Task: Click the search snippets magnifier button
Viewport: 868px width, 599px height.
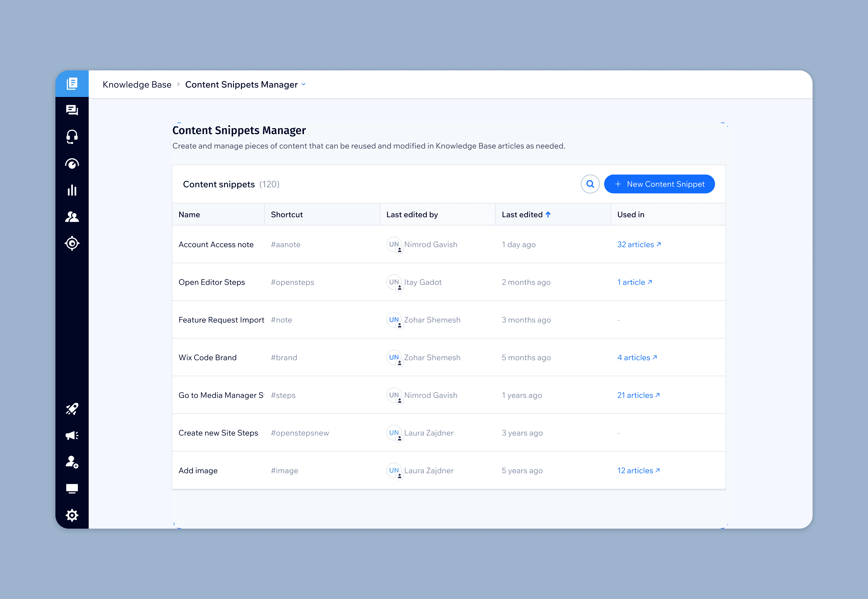Action: [x=590, y=184]
